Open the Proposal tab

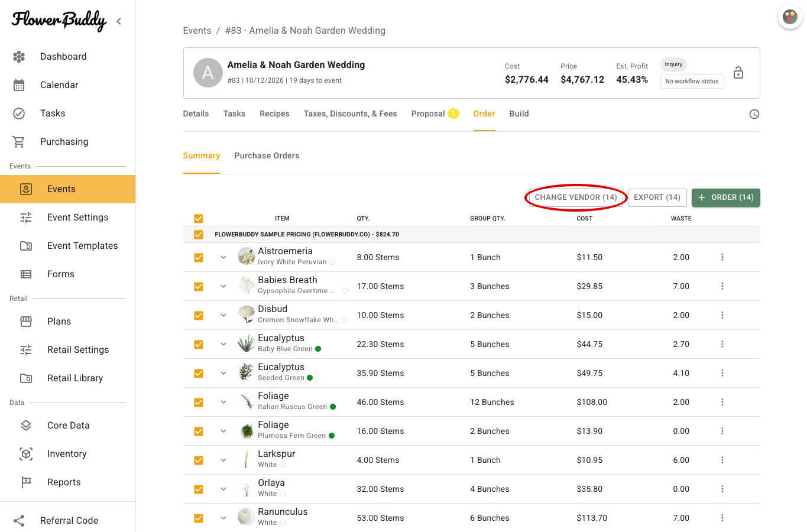(435, 113)
